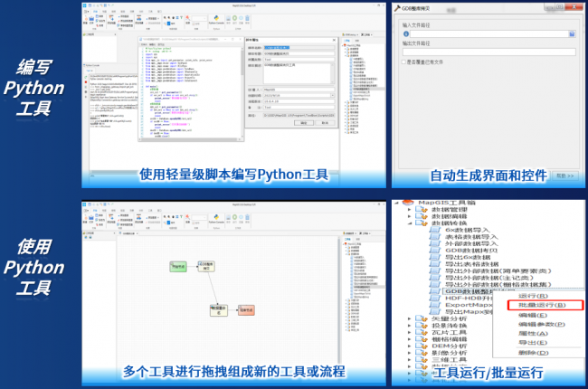Click the red stop icon in Python Console panel
Screen dimensions: 588x389
tap(86, 81)
